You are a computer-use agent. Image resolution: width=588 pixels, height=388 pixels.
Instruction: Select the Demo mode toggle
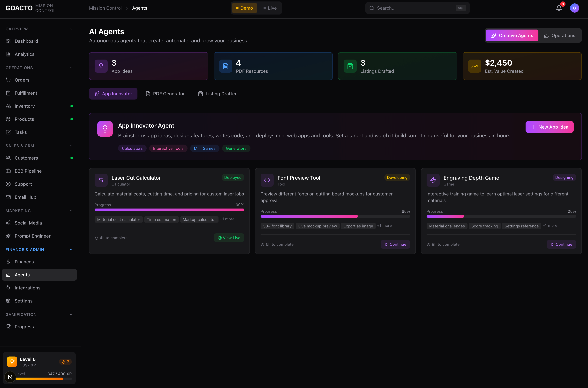pos(244,8)
